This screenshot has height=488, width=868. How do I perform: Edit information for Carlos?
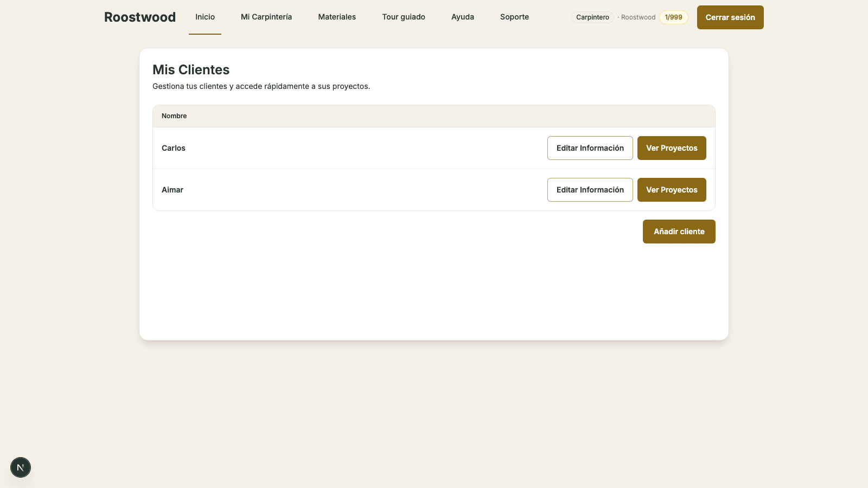click(590, 148)
